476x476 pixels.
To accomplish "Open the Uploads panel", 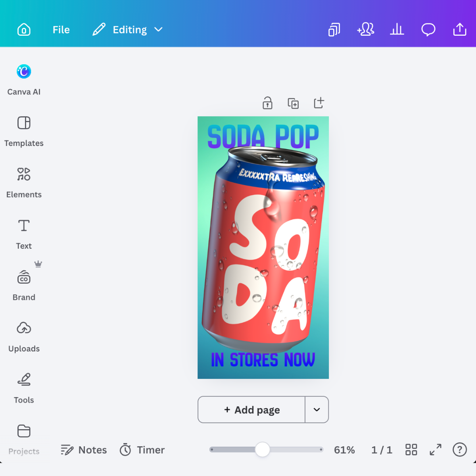I will click(x=24, y=337).
